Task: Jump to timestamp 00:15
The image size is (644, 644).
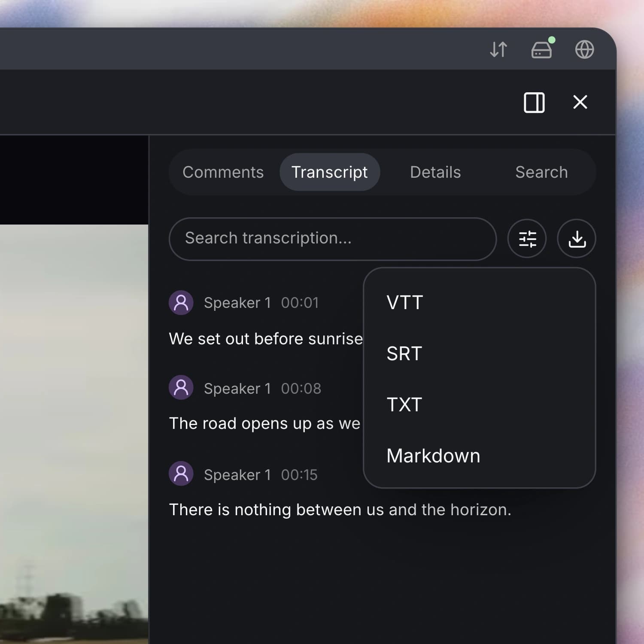Action: (x=299, y=475)
